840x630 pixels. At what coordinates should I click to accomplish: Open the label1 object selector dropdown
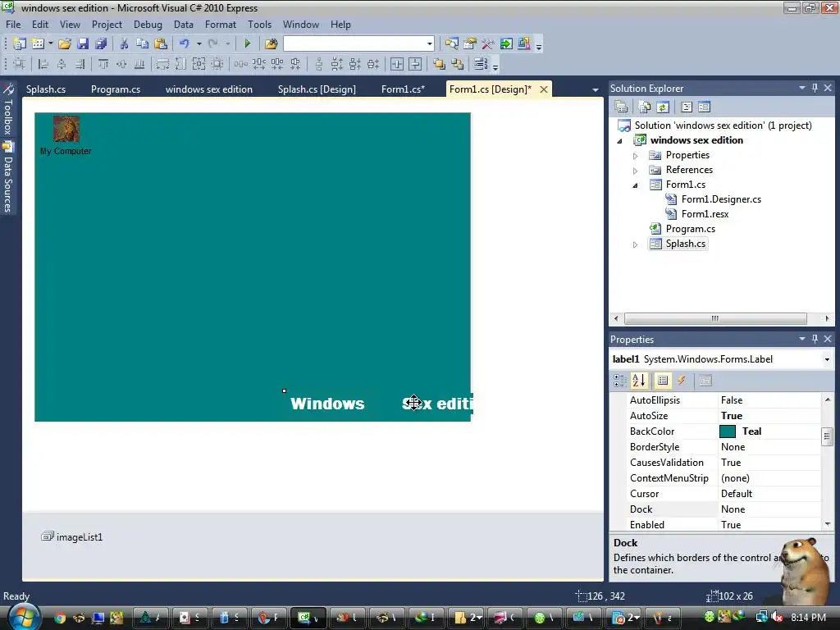[827, 359]
